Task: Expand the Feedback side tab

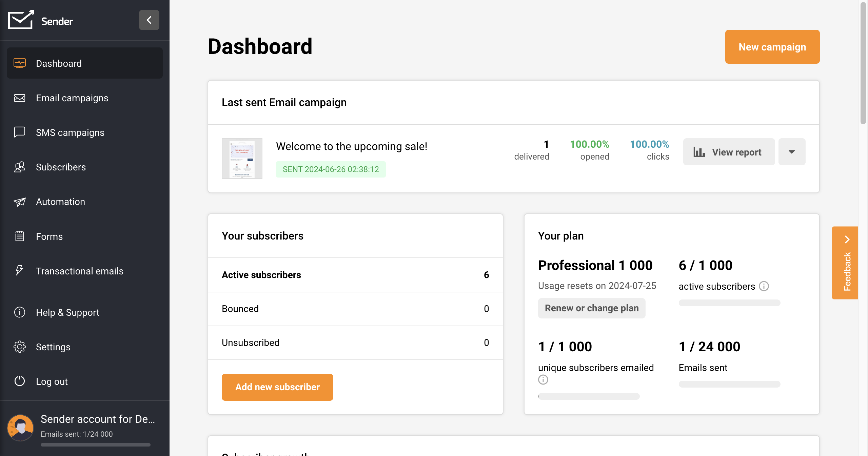Action: (845, 263)
